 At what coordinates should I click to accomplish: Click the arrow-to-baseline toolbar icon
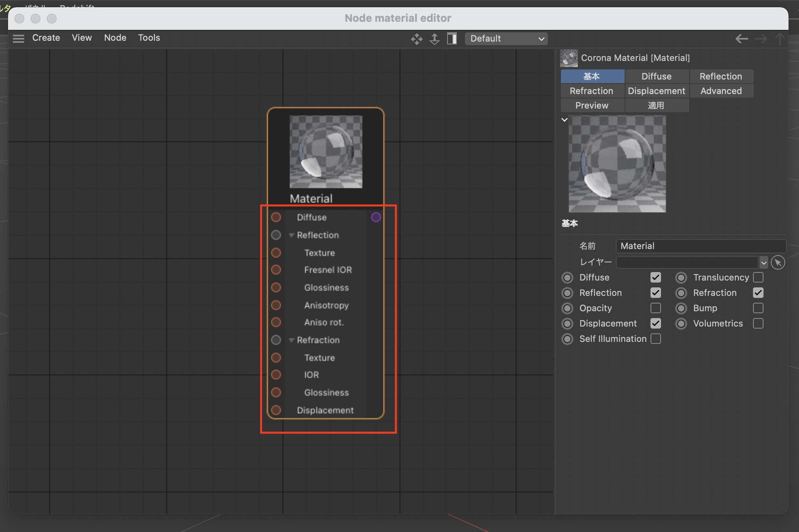[434, 39]
